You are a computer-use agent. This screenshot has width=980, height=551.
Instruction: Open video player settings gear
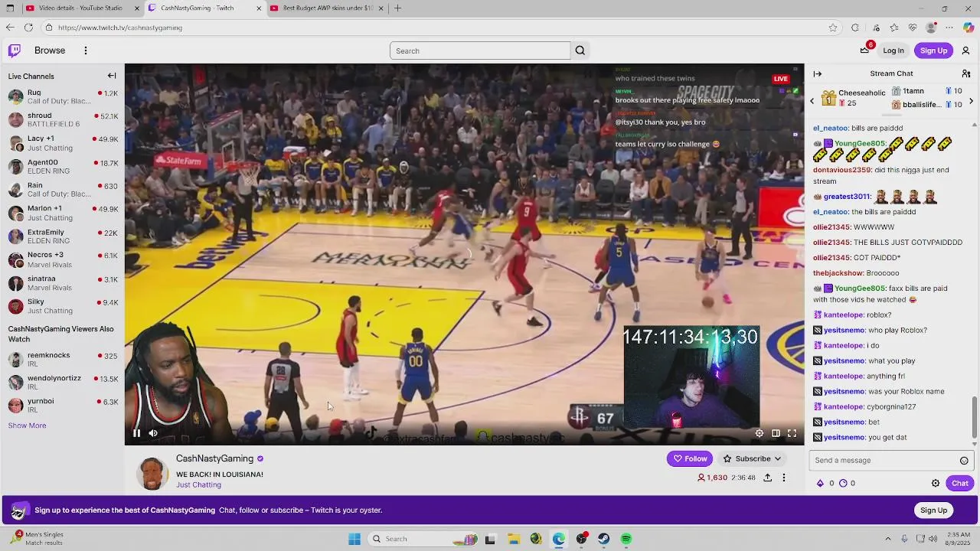pos(759,433)
